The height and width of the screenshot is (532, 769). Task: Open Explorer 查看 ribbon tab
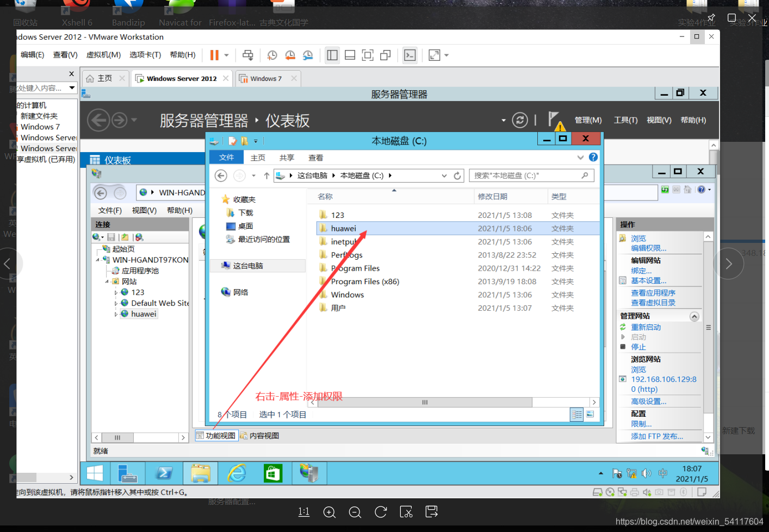point(316,158)
